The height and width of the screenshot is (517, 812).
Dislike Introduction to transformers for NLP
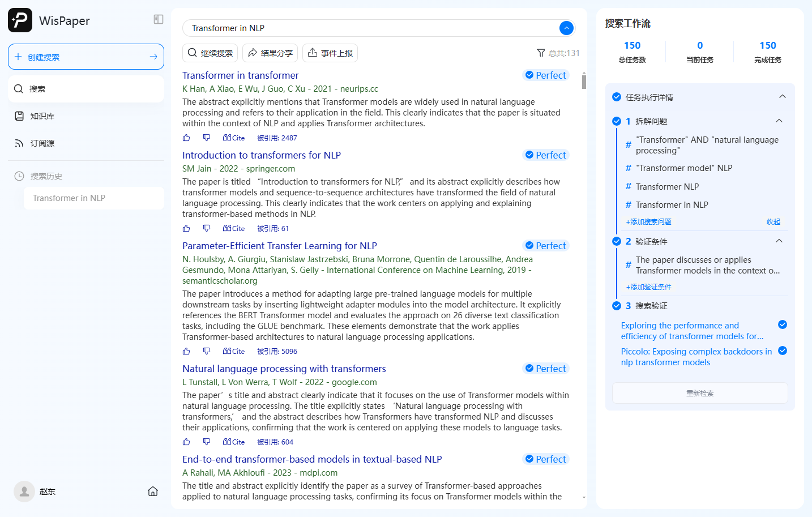click(x=207, y=228)
